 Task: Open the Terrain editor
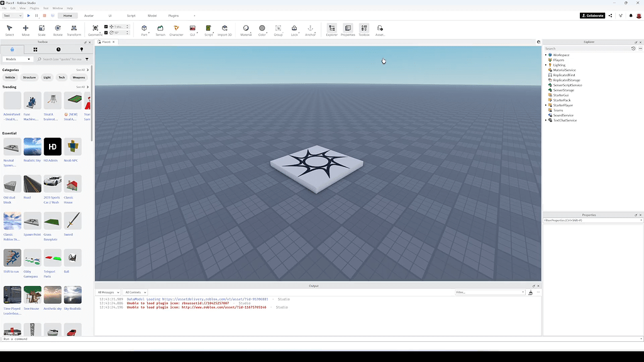tap(160, 29)
